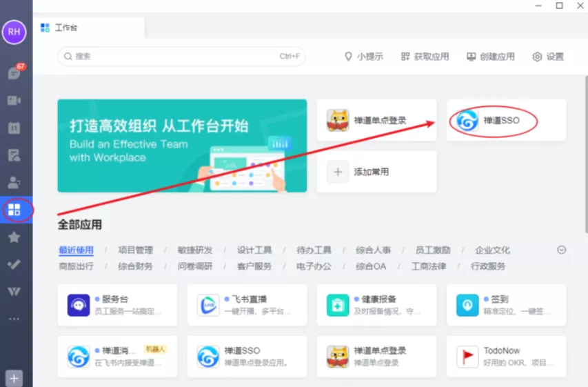The image size is (588, 387).
Task: Open the 健康报备 app
Action: coord(376,305)
